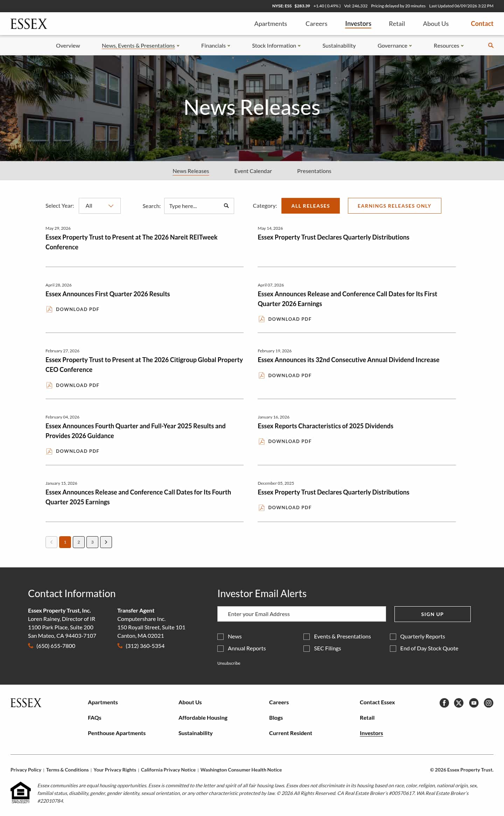Open Essex Facebook page icon
Viewport: 504px width, 816px height.
coord(444,703)
